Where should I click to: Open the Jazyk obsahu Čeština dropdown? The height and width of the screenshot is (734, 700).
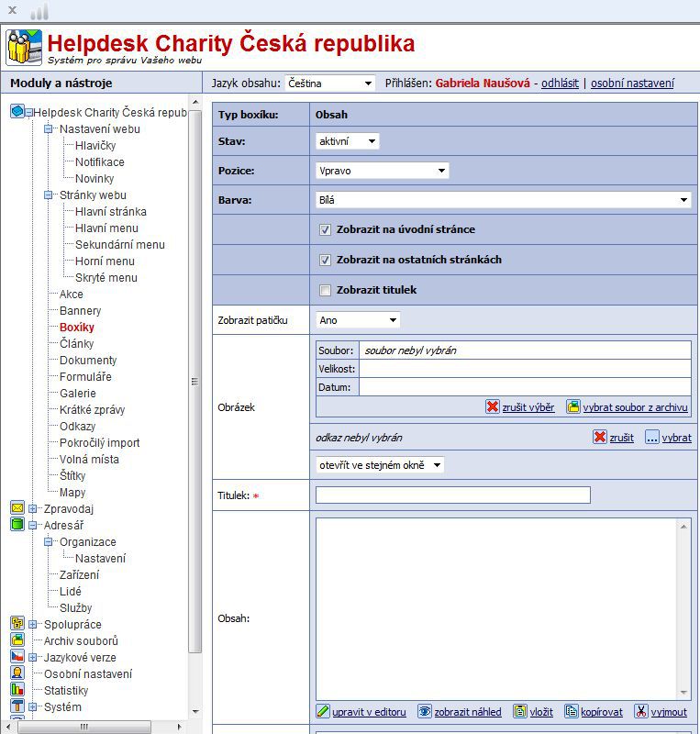(x=329, y=83)
